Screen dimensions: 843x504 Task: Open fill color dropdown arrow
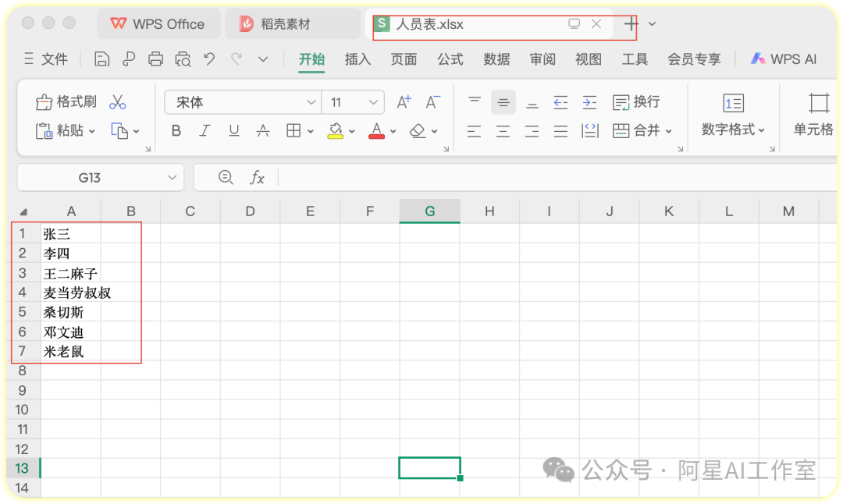tap(351, 131)
